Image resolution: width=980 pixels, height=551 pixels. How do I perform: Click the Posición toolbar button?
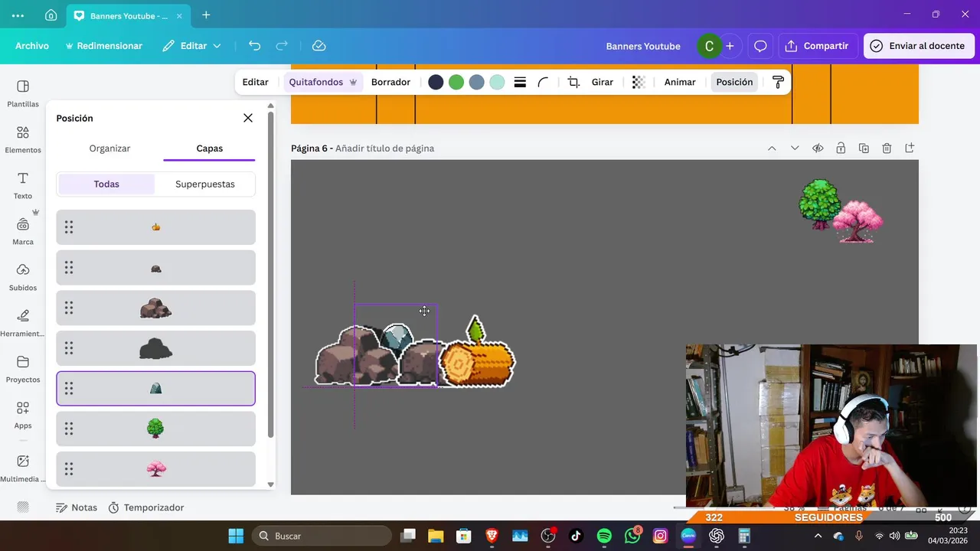[x=734, y=82]
